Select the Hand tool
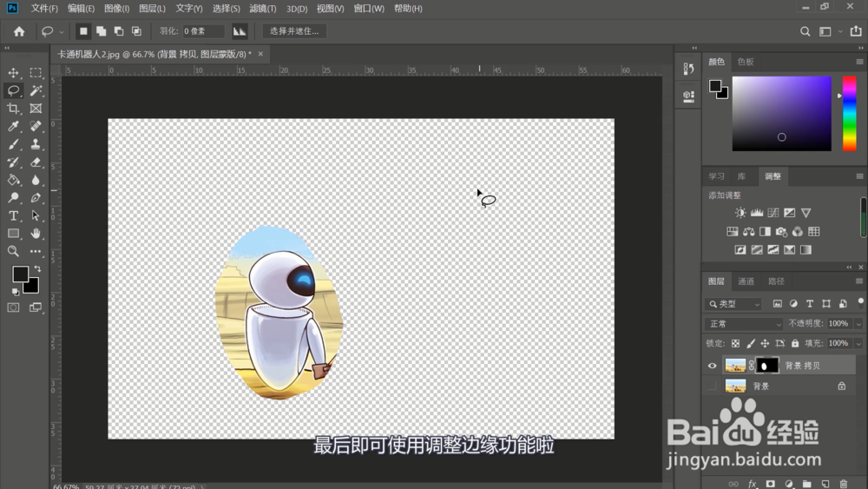Viewport: 868px width, 489px height. pyautogui.click(x=36, y=233)
